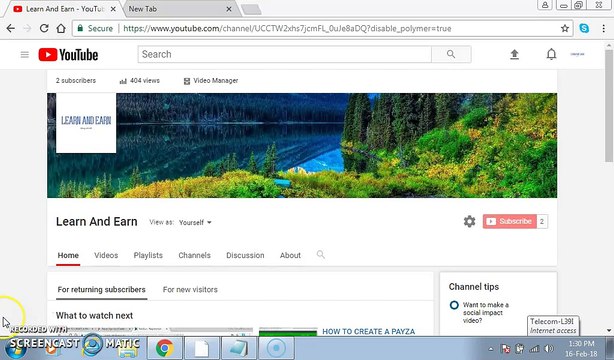Open the account avatar menu
This screenshot has width=614, height=360.
tap(577, 54)
